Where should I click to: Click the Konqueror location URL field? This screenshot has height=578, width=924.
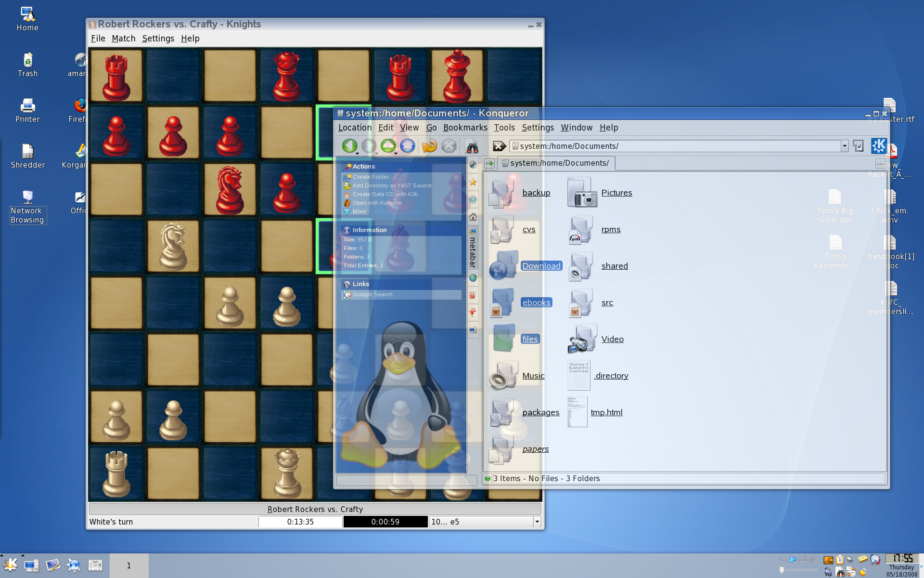(675, 146)
